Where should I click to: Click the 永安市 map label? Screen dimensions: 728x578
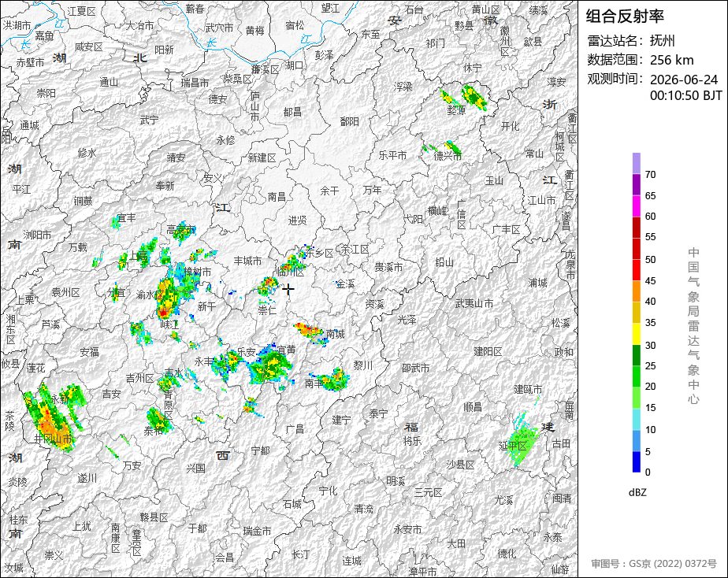point(407,529)
